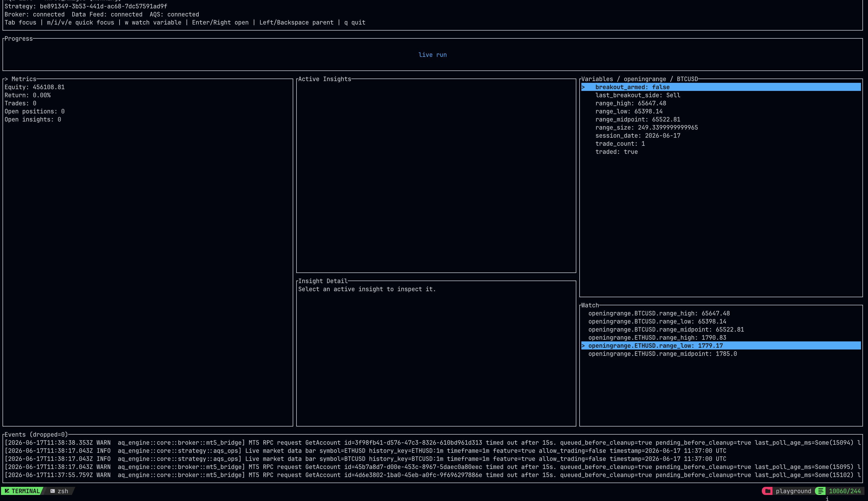Click the 11:38:38.353Z WARN GetAccount event line
The image size is (868, 501).
click(433, 443)
